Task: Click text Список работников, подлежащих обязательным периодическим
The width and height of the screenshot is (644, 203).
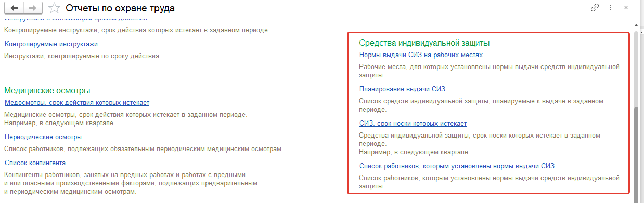Action: 144,149
